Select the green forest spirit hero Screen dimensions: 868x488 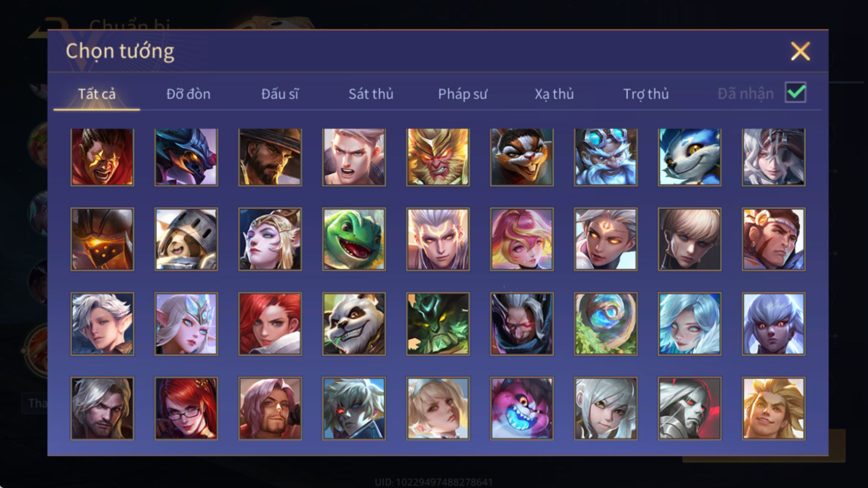[x=438, y=324]
